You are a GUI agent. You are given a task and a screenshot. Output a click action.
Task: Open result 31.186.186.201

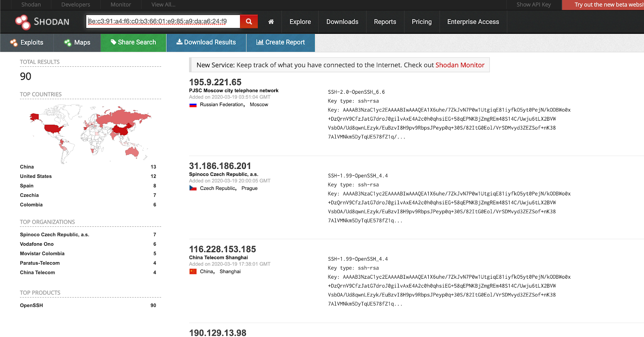click(x=220, y=166)
